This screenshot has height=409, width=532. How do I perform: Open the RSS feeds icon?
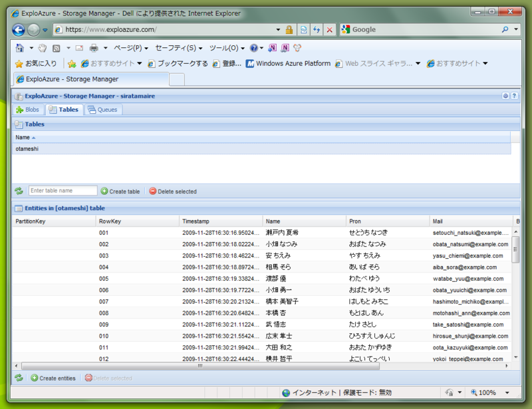(57, 48)
